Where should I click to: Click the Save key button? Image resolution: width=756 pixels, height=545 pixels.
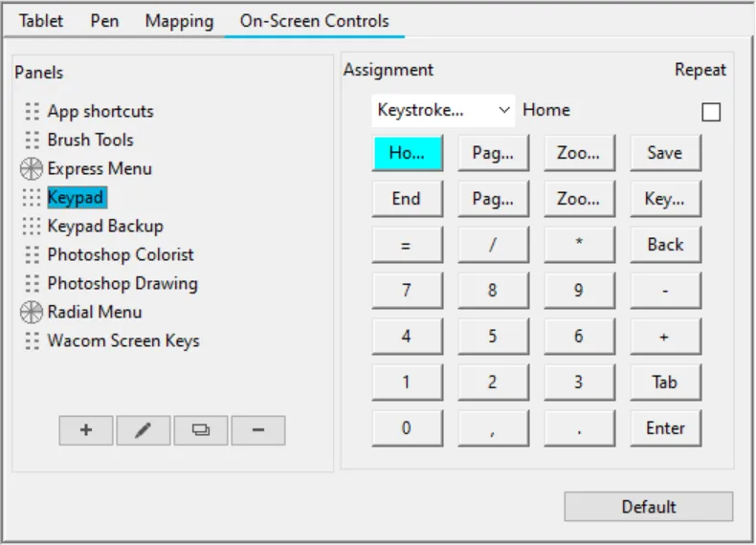[x=664, y=153]
